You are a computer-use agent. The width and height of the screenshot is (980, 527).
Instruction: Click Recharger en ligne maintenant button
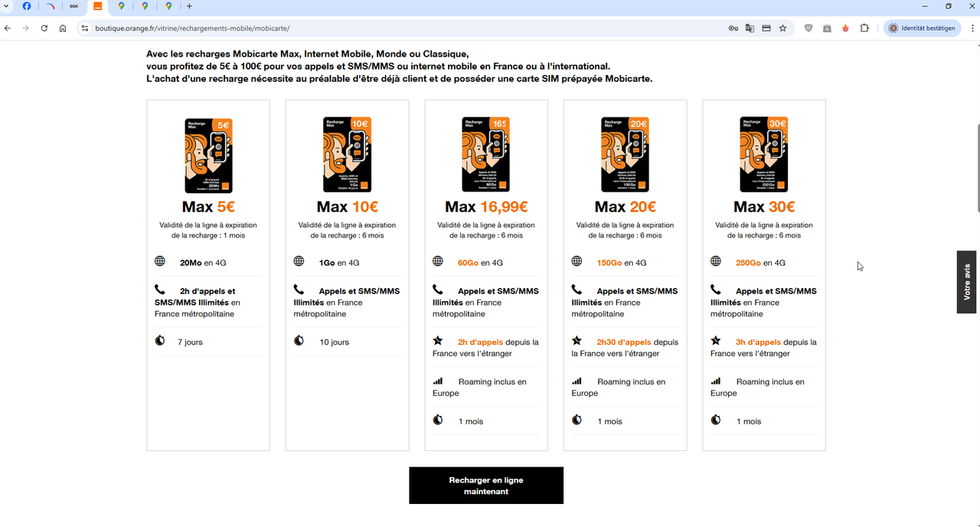pos(486,486)
